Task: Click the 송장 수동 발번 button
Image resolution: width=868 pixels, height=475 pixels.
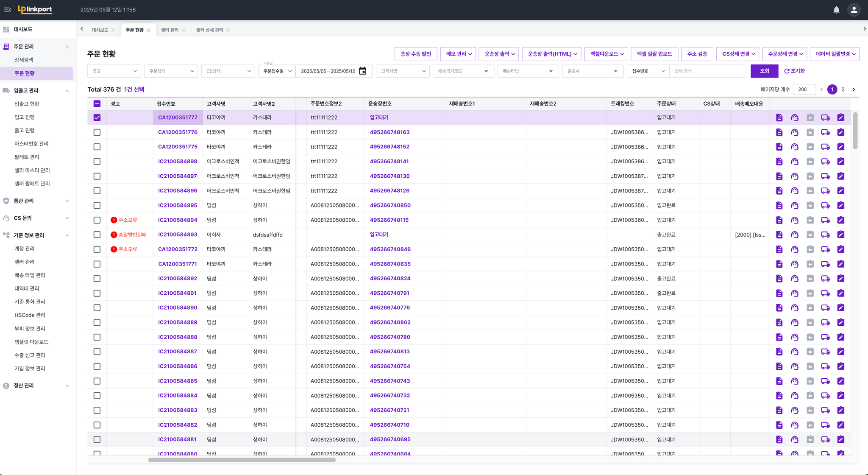Action: [416, 54]
